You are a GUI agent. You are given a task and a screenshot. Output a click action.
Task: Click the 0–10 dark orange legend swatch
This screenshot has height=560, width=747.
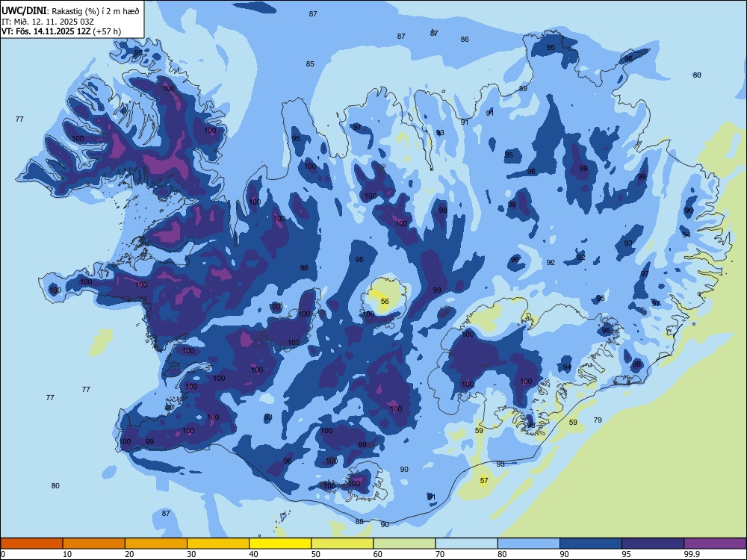tap(31, 544)
